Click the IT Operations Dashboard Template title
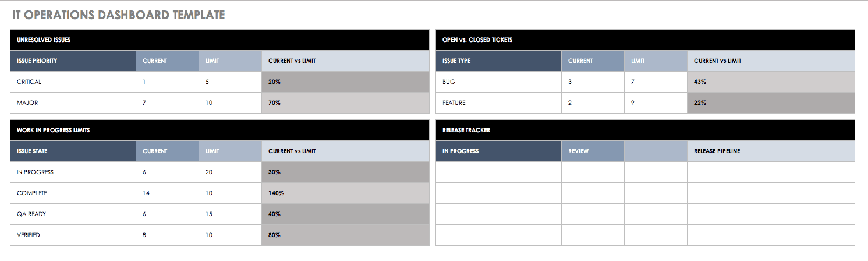The height and width of the screenshot is (261, 868). tap(118, 15)
